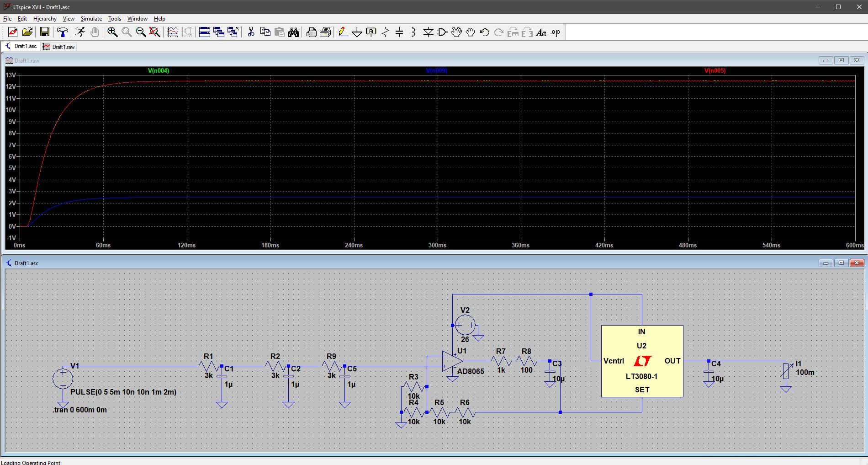The width and height of the screenshot is (868, 465).
Task: Place an Inductor component
Action: (413, 32)
